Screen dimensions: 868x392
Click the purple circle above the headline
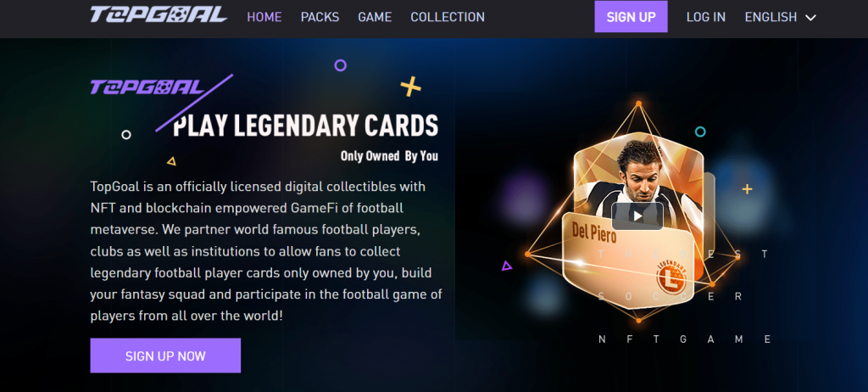coord(341,65)
